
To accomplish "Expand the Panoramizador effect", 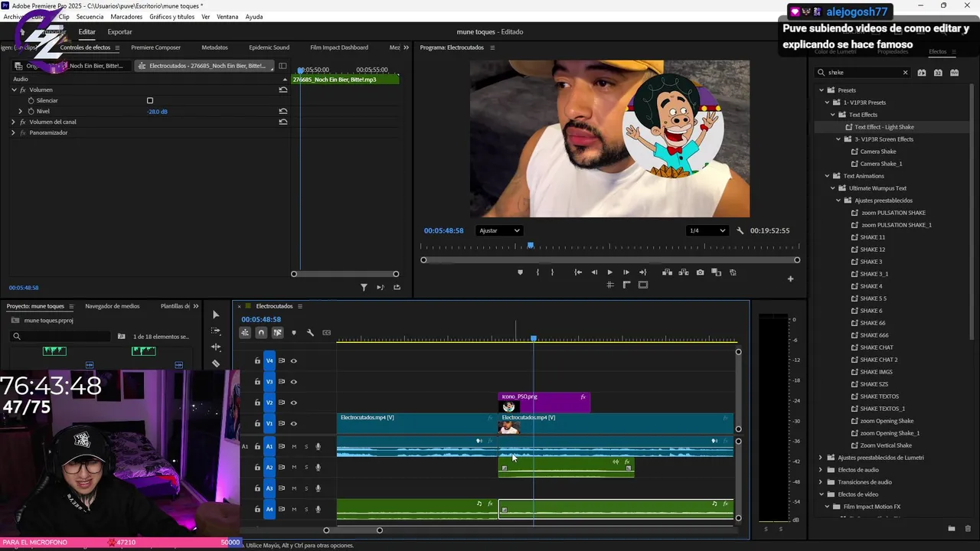I will [14, 132].
